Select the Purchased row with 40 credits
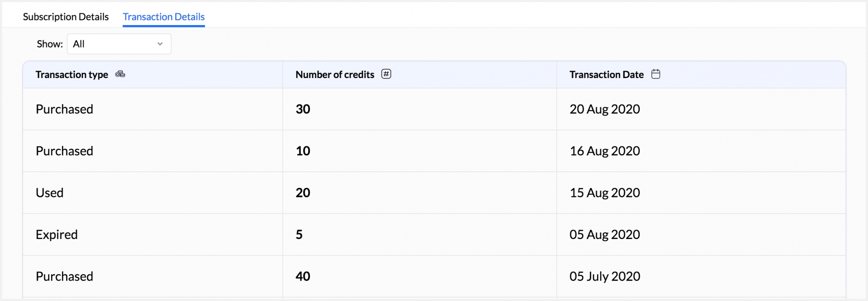The image size is (868, 301). click(64, 276)
